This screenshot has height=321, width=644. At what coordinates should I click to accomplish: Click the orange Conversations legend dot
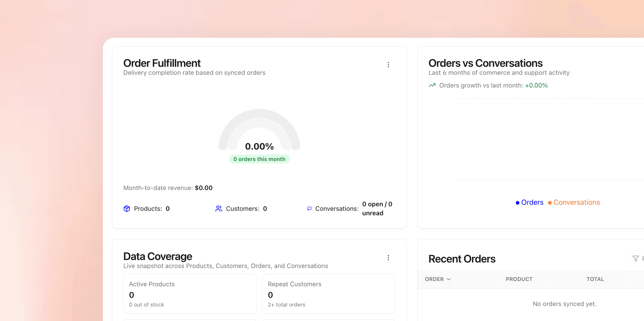550,203
